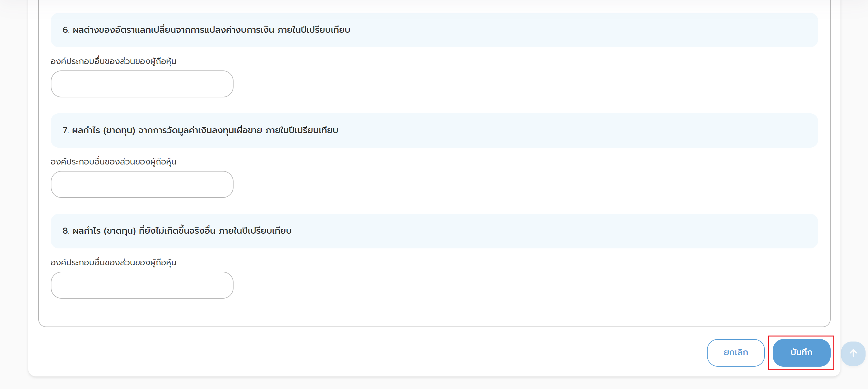Click section 8 other unrealized gain header
Viewport: 868px width, 389px height.
click(177, 231)
